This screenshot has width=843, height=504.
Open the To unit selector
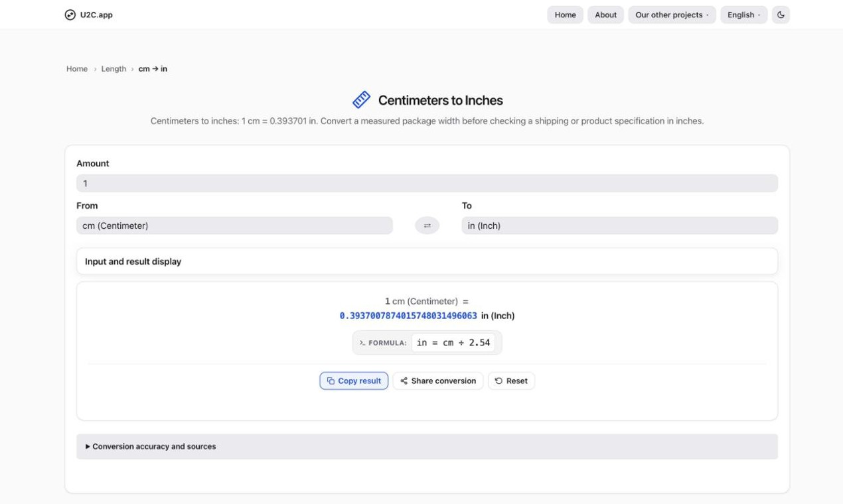click(619, 225)
